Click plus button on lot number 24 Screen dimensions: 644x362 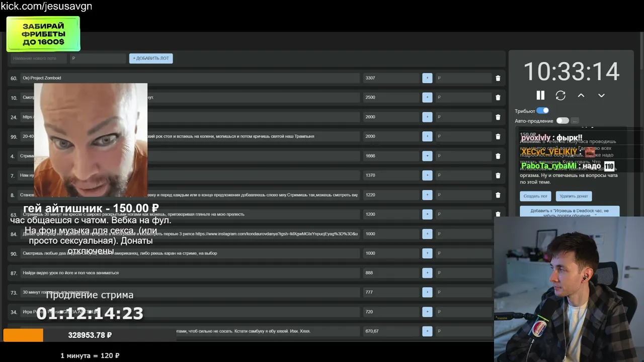[427, 117]
